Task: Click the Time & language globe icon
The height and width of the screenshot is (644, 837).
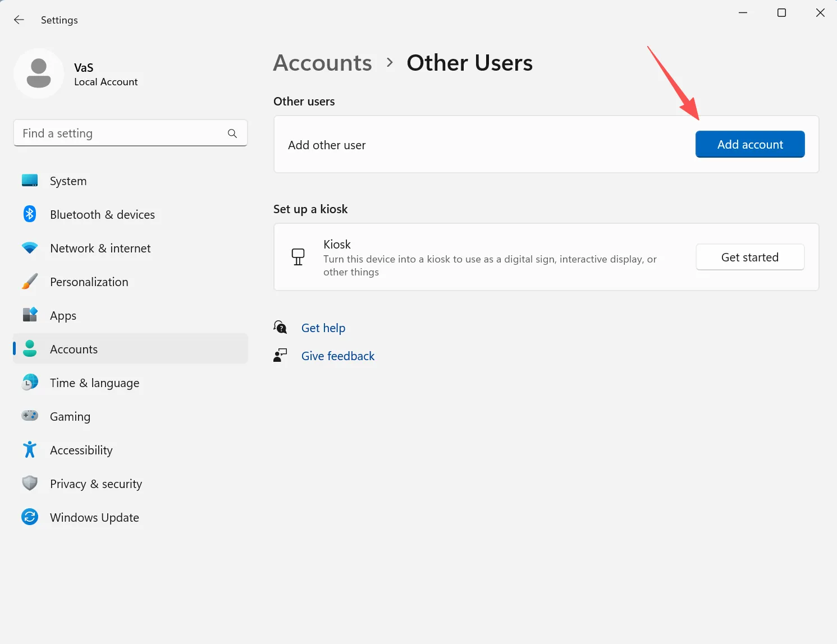Action: pyautogui.click(x=30, y=382)
